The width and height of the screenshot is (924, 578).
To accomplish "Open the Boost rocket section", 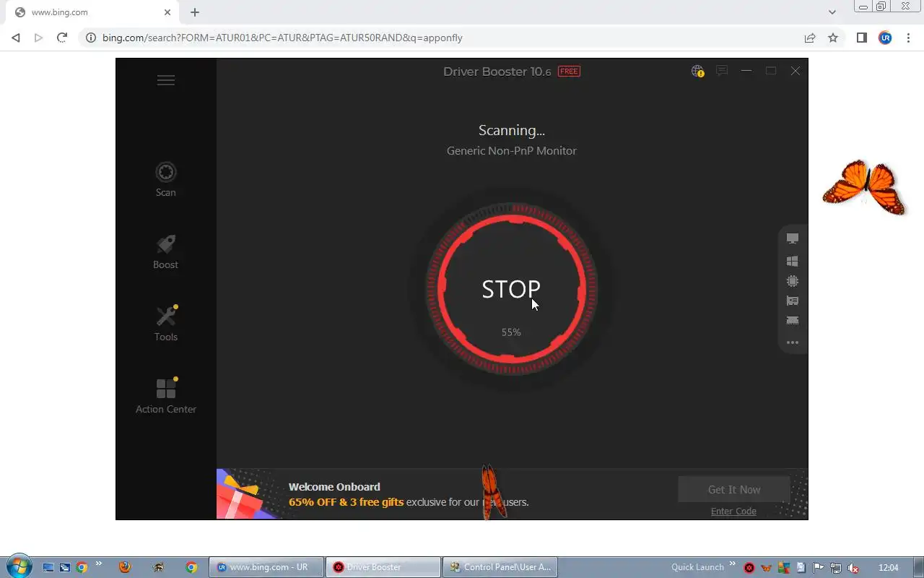I will (166, 252).
